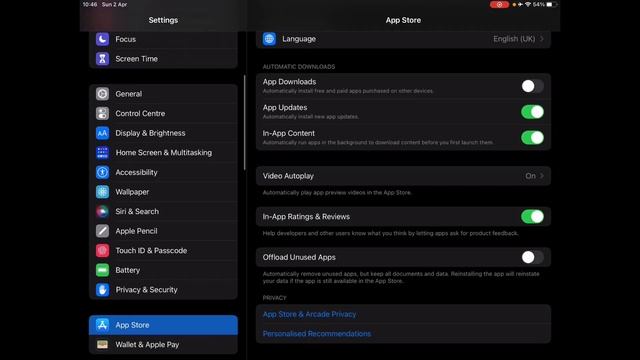Select the Siri & Search row
Viewport: 640px width, 360px height.
click(163, 211)
